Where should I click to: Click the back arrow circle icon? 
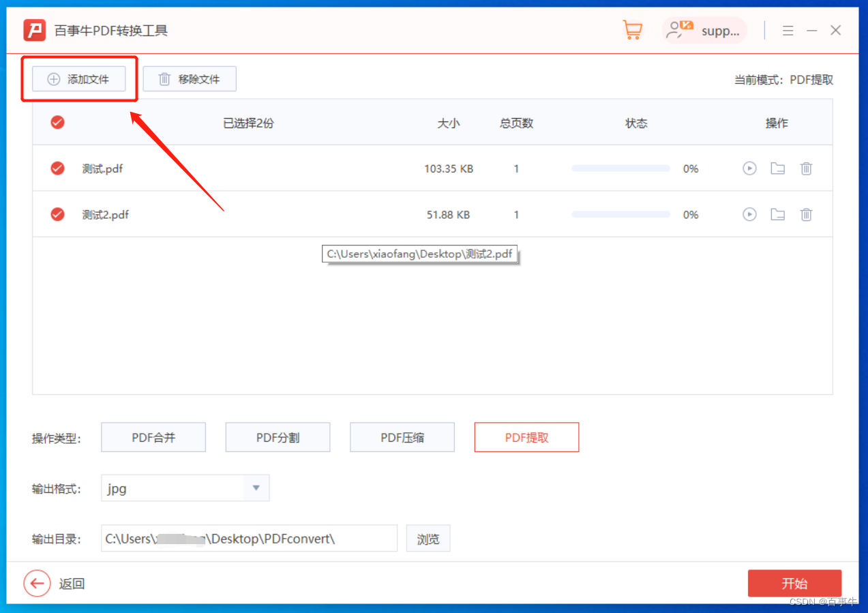pyautogui.click(x=37, y=584)
